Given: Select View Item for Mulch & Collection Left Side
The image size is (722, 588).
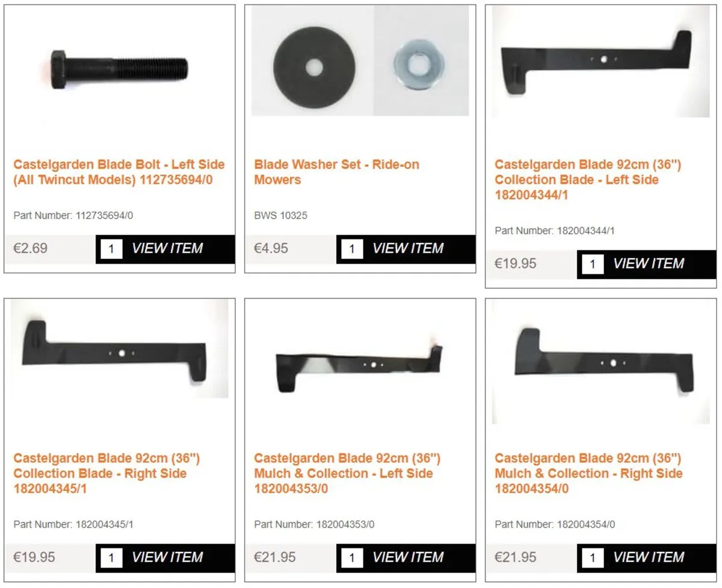Looking at the screenshot, I should point(408,557).
